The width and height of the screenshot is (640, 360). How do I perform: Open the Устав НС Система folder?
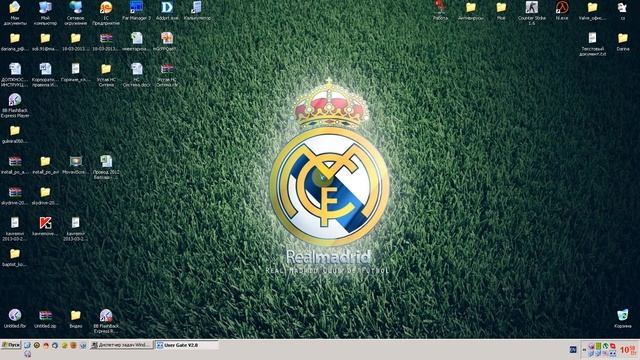[106, 69]
